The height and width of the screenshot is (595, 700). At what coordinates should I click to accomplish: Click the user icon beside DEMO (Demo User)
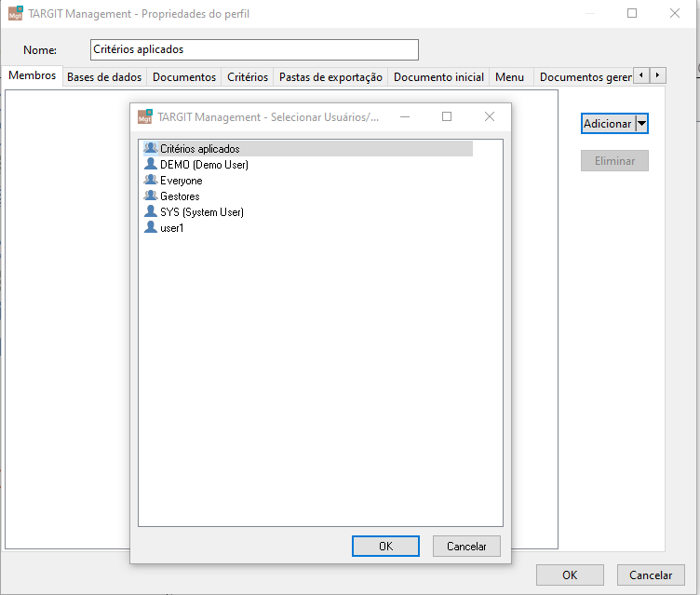point(151,164)
